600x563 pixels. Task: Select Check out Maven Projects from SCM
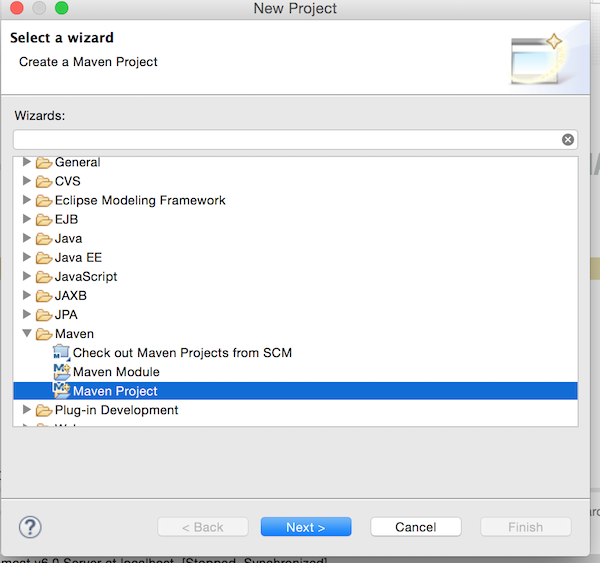click(x=182, y=353)
